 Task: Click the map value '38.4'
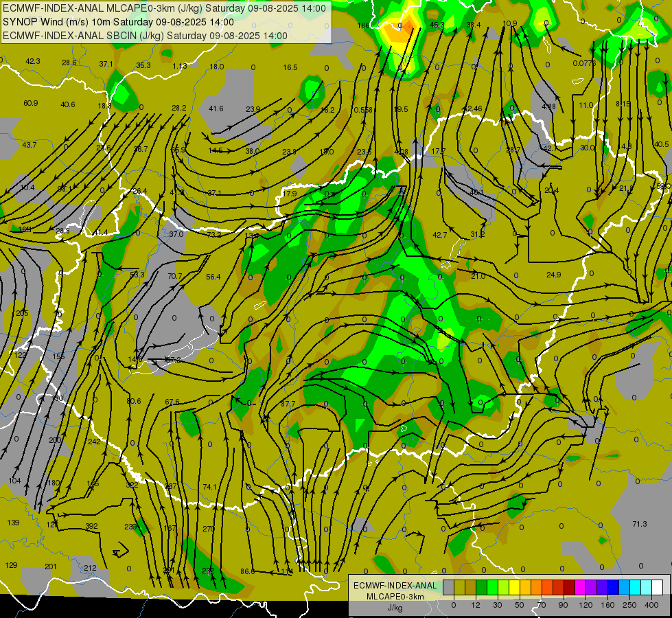click(473, 25)
